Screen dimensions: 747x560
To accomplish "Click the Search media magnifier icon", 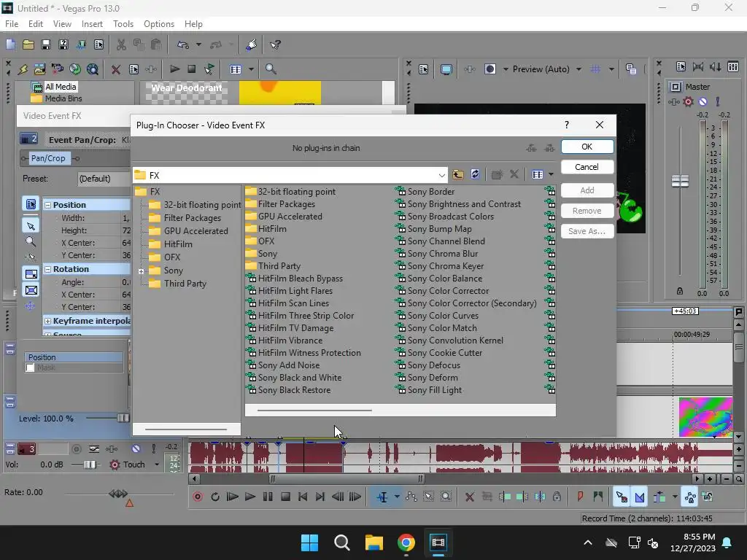I will click(271, 69).
